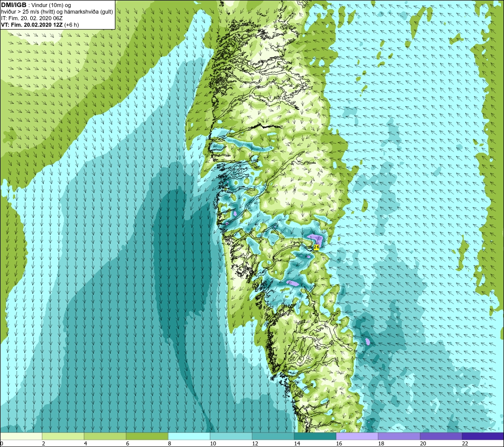Click the scale label '12'
504x447 pixels.
(x=255, y=443)
